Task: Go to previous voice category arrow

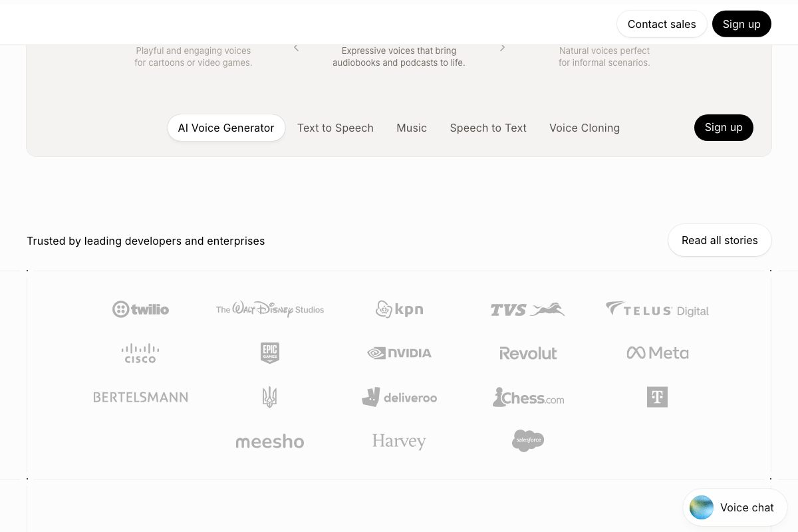Action: pos(296,48)
